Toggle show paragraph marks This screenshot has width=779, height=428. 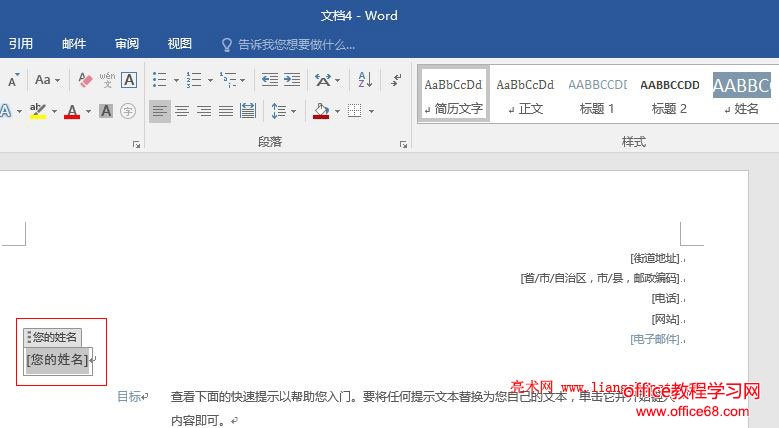click(x=396, y=80)
